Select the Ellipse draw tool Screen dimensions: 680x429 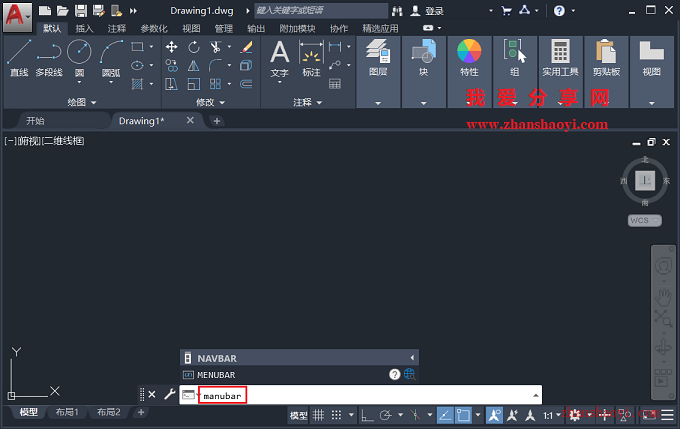(137, 65)
